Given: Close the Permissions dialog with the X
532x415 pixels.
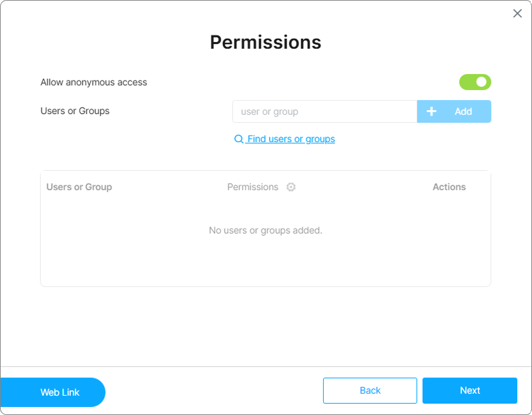Looking at the screenshot, I should (517, 13).
